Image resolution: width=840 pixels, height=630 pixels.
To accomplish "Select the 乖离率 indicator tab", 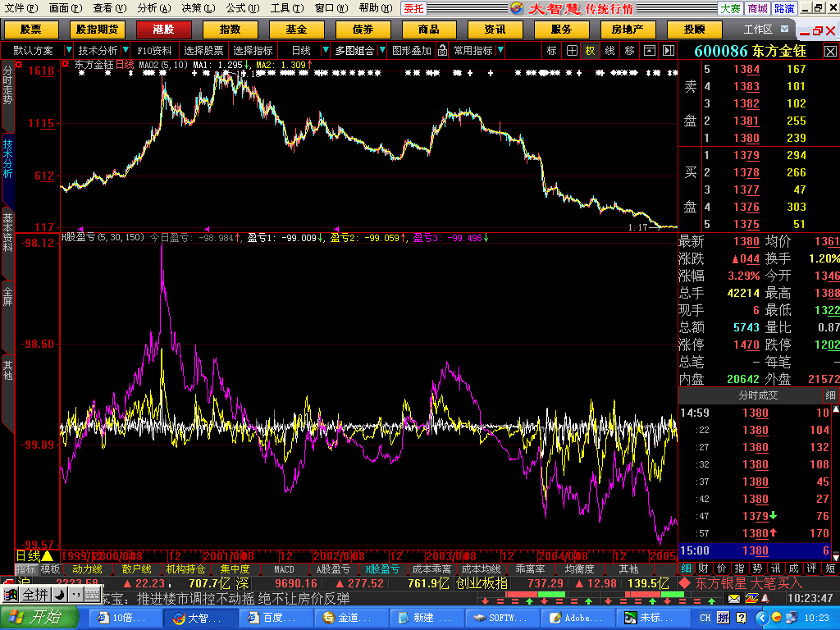I will point(531,569).
